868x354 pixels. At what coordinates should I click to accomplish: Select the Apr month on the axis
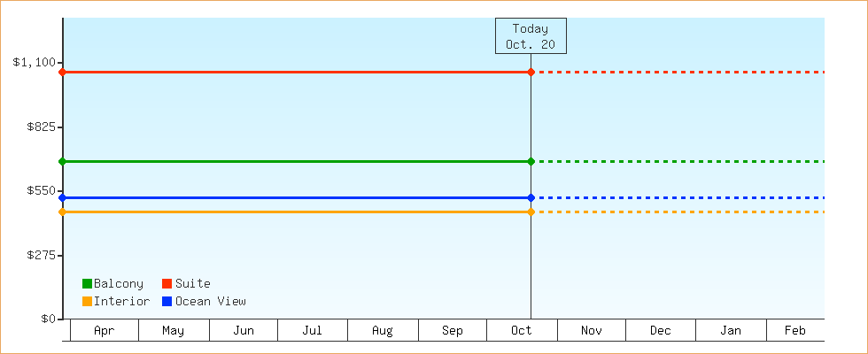pyautogui.click(x=104, y=331)
